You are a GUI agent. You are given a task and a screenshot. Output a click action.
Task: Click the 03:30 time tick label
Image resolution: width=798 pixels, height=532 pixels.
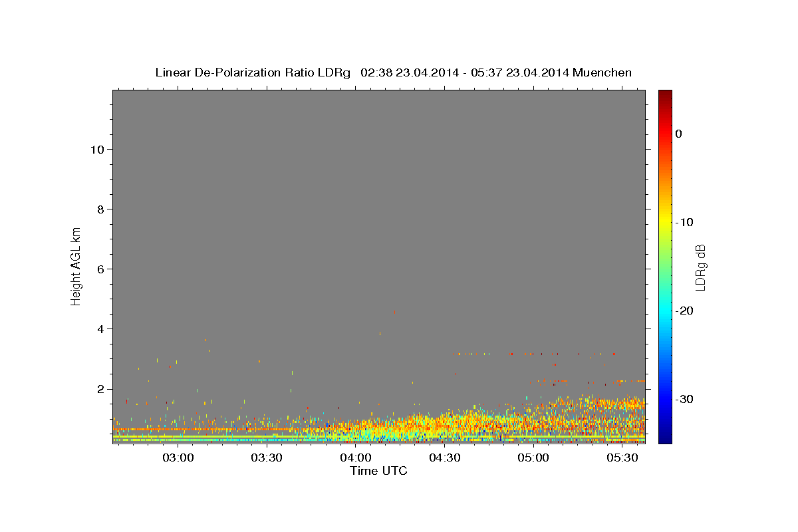(267, 458)
